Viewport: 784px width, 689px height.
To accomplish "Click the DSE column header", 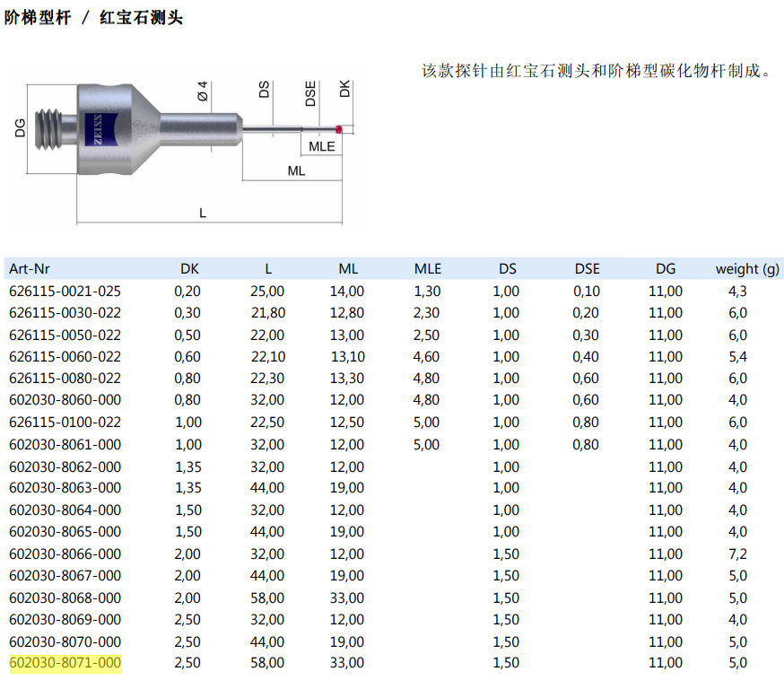I will pos(588,268).
